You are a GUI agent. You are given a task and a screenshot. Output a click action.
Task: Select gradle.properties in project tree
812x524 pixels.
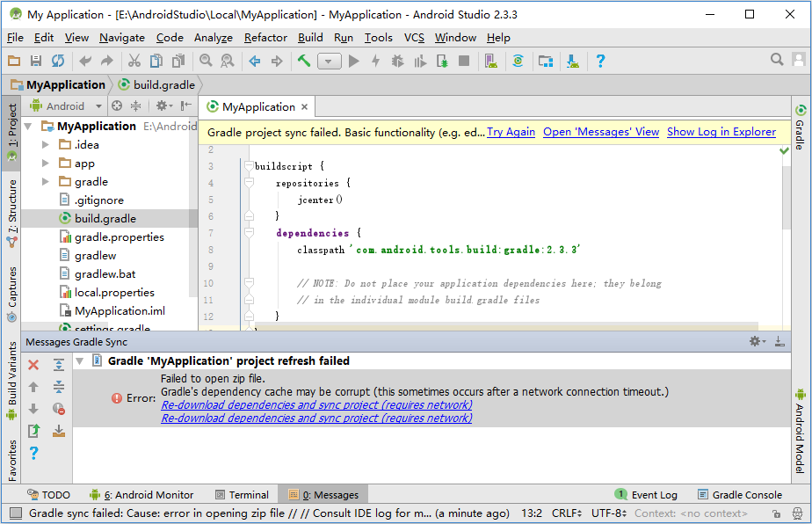point(119,237)
